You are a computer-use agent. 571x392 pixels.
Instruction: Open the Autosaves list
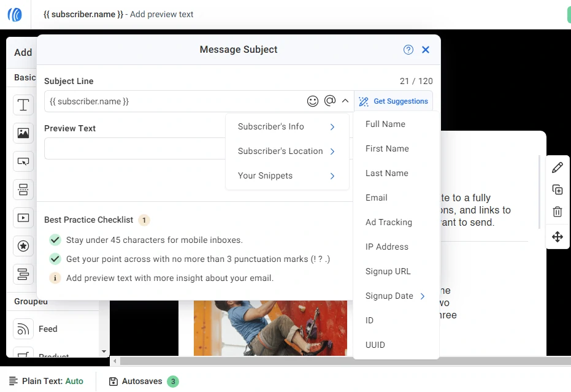tap(144, 382)
